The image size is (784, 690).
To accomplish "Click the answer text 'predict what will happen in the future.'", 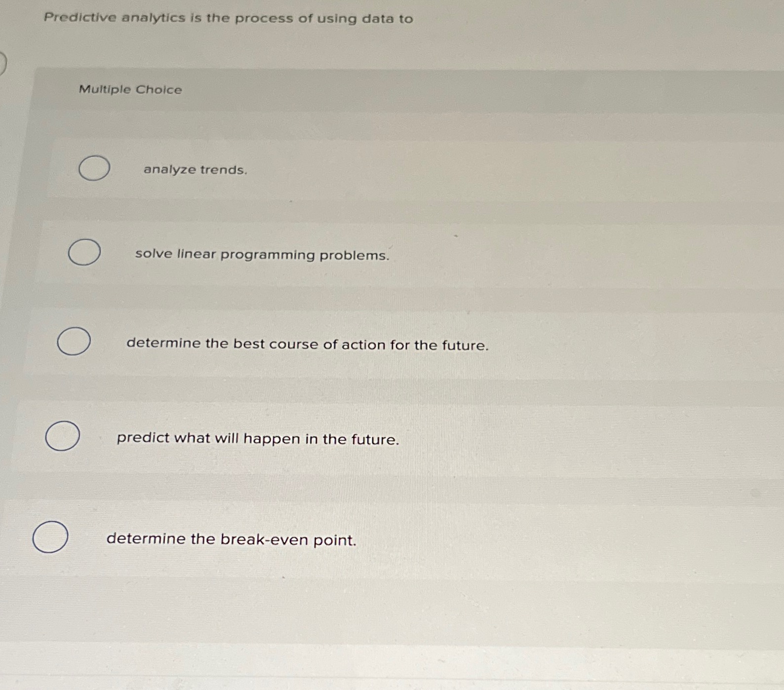I will coord(257,439).
